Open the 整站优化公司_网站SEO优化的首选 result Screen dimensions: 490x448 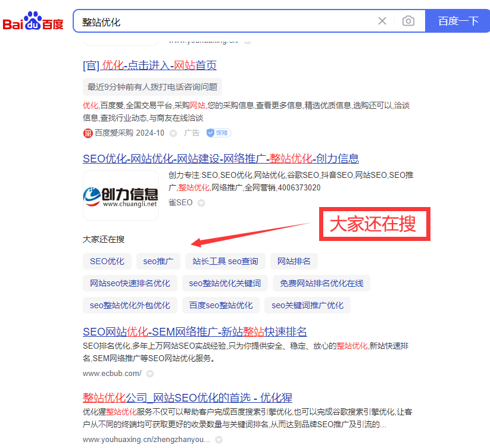(x=188, y=398)
